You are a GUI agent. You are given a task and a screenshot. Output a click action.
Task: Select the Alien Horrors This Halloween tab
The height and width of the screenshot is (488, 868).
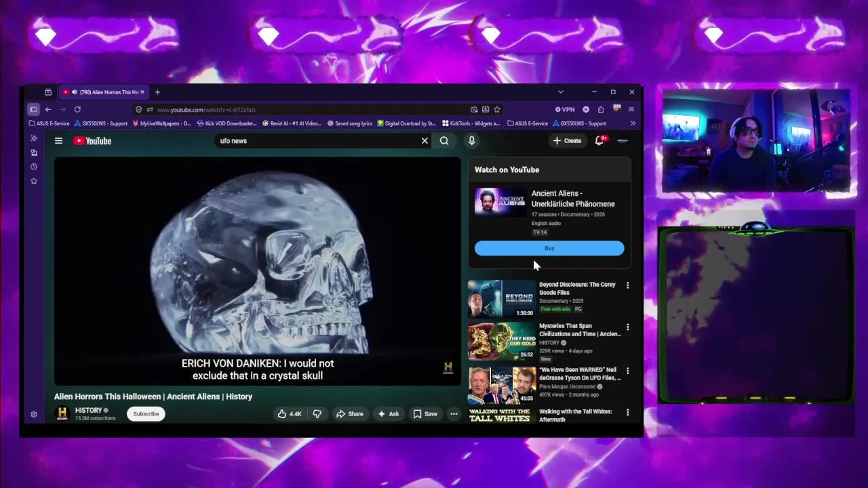104,92
